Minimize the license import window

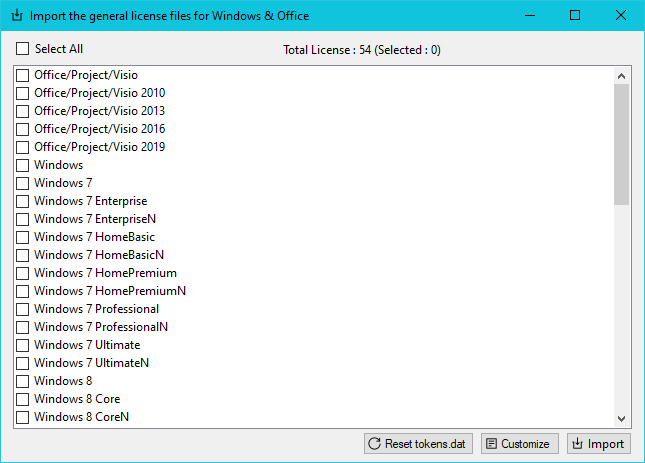tap(530, 16)
